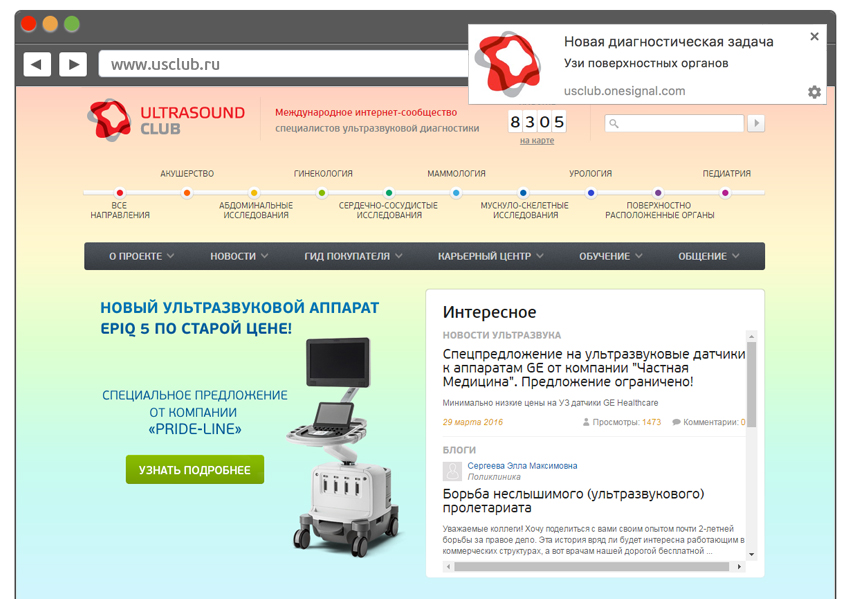Click the ПЕДИАТРИЯ category label
Screen dimensions: 850x599
tap(726, 173)
